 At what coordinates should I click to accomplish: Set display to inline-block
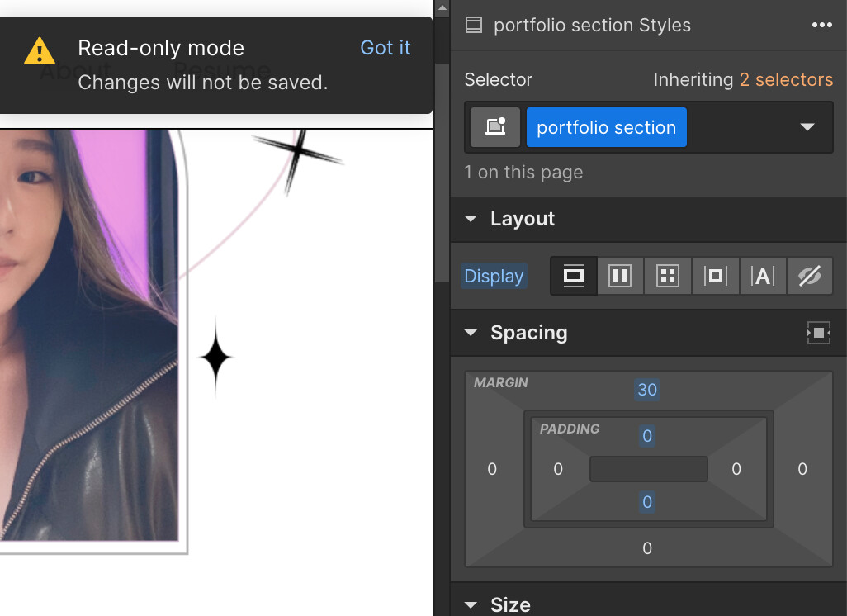click(x=715, y=276)
